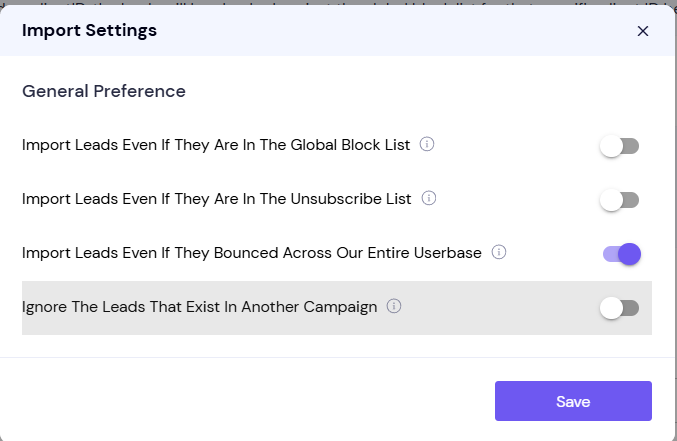Click info icon beside Global Block List
This screenshot has width=677, height=441.
pos(427,144)
